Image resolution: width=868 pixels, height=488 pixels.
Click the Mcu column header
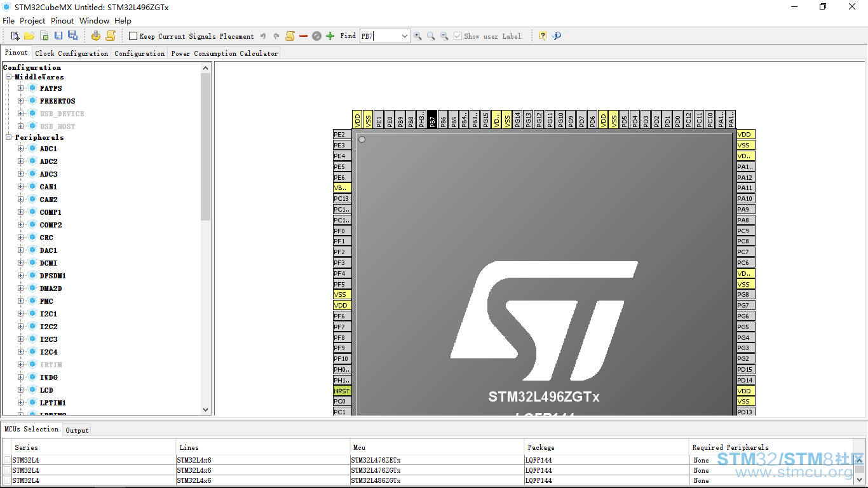[x=437, y=447]
